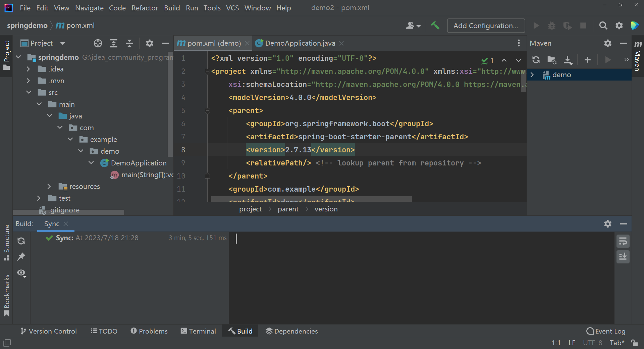Screen dimensions: 644x349
Task: Minimize the Build tool window
Action: [624, 224]
